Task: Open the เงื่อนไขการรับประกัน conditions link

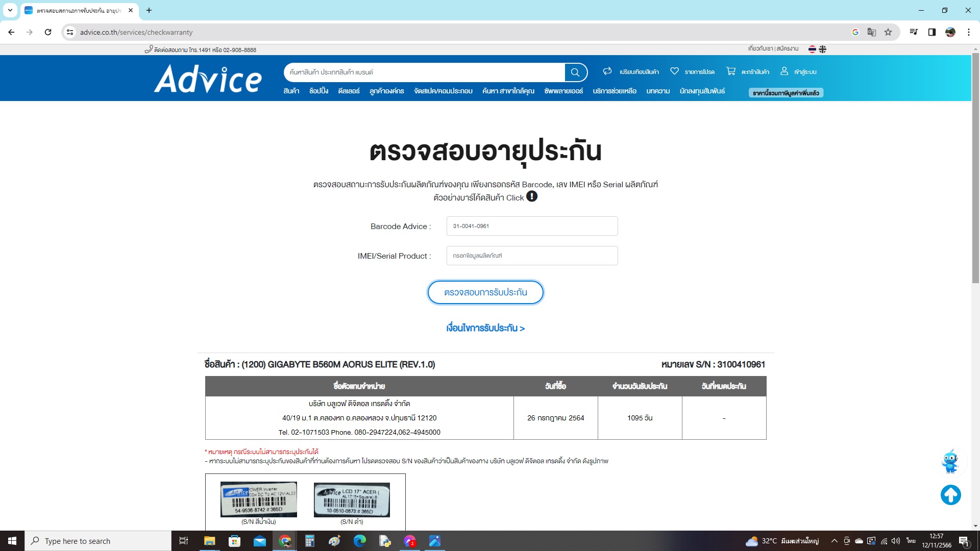Action: [x=485, y=328]
